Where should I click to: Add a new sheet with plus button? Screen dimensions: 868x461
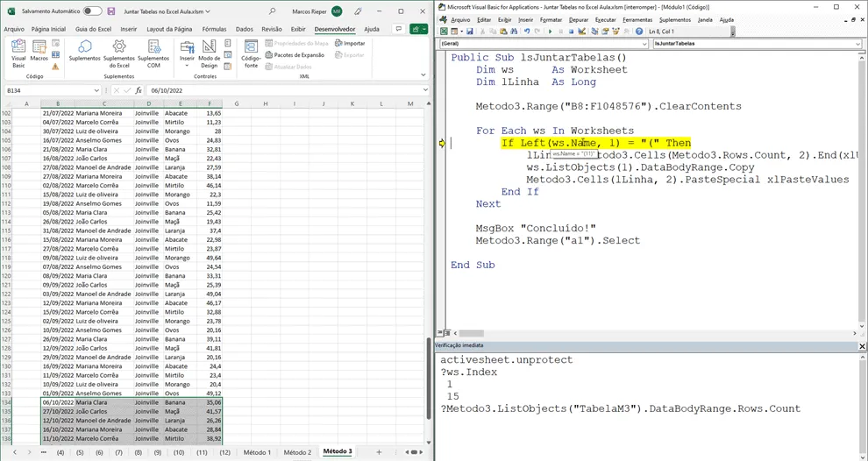click(x=379, y=452)
